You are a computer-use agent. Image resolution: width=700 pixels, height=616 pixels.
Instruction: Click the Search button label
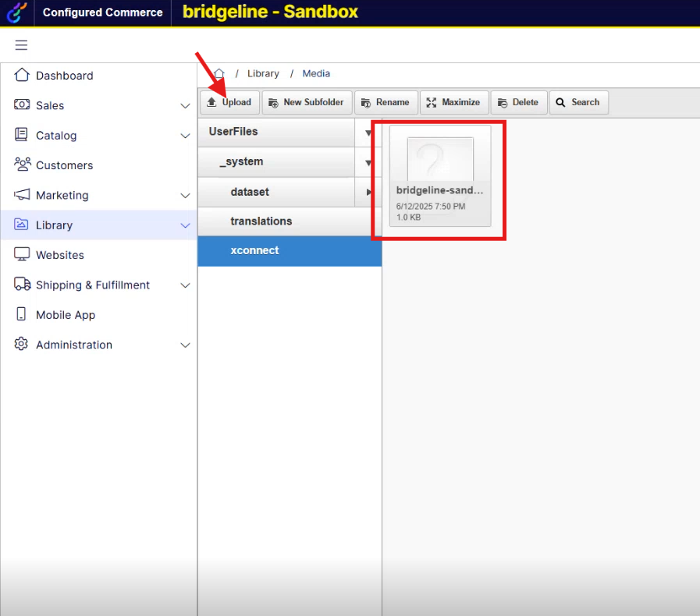585,102
